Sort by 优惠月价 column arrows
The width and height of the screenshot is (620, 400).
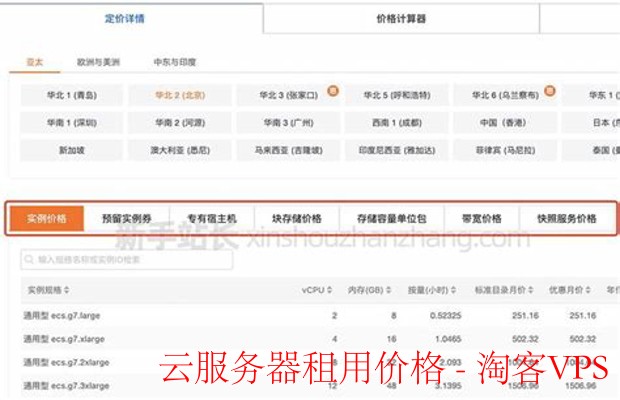pyautogui.click(x=588, y=290)
